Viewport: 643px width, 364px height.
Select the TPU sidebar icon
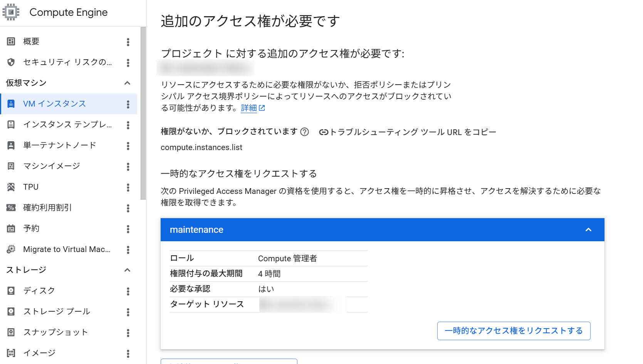[x=10, y=187]
